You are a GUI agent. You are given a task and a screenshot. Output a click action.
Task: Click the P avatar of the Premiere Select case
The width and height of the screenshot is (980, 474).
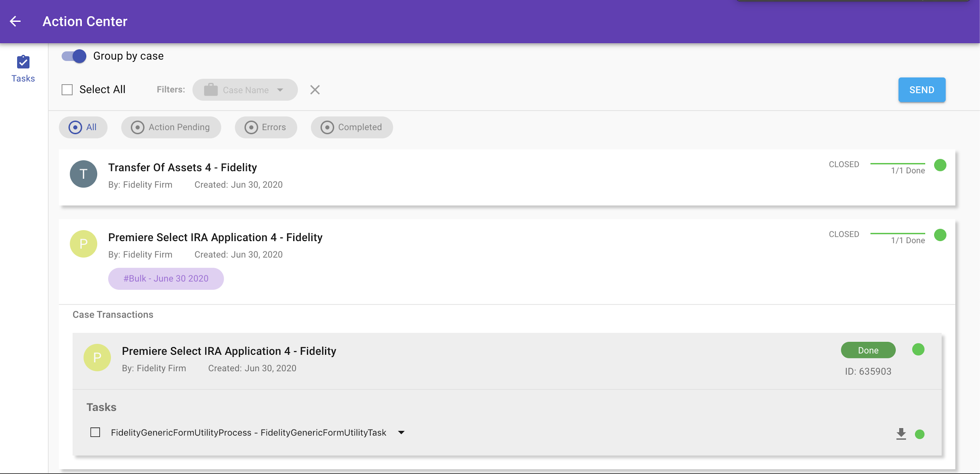pos(83,244)
